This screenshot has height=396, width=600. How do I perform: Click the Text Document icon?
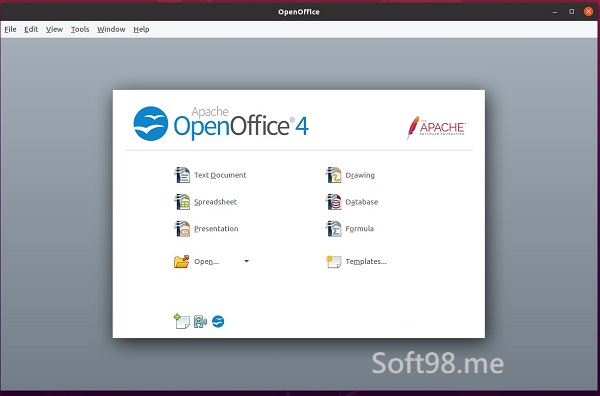[x=182, y=175]
